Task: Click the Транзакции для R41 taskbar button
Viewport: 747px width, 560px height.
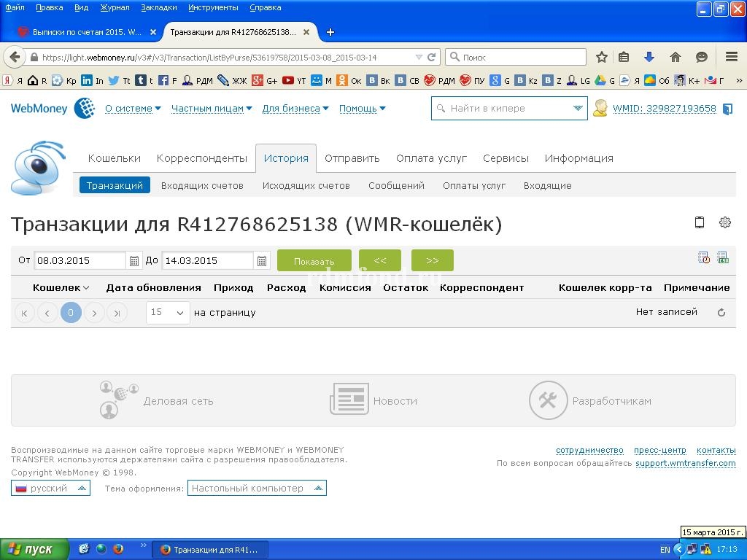Action: [210, 550]
